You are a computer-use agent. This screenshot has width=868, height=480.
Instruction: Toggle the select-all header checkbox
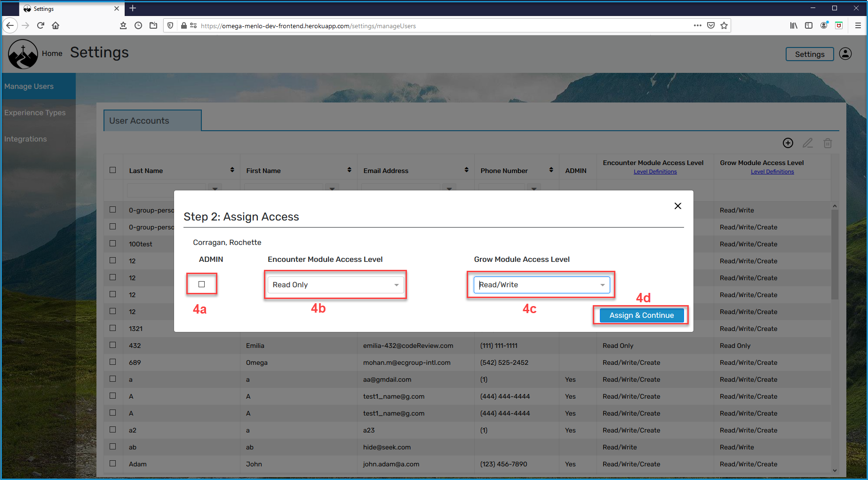[113, 170]
